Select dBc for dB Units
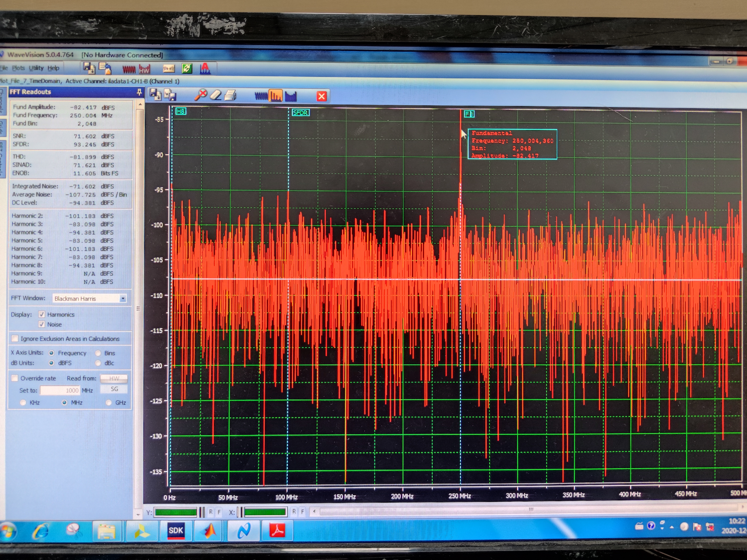 click(98, 363)
